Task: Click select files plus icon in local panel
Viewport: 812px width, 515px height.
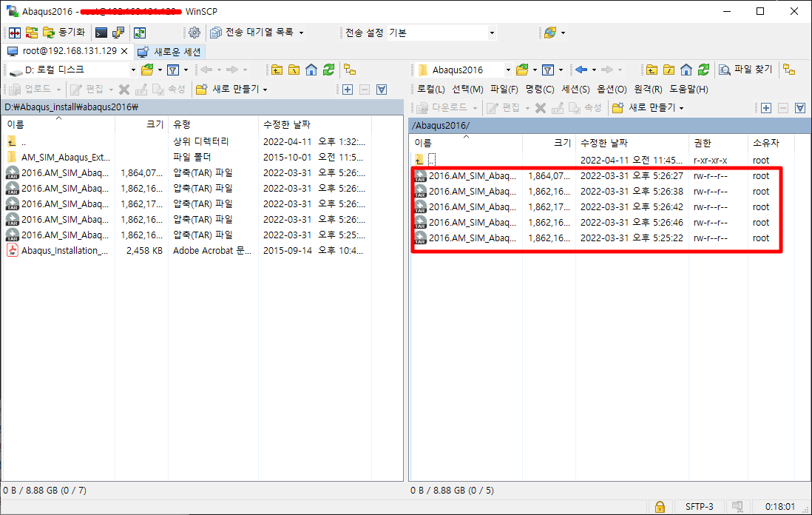Action: (348, 90)
